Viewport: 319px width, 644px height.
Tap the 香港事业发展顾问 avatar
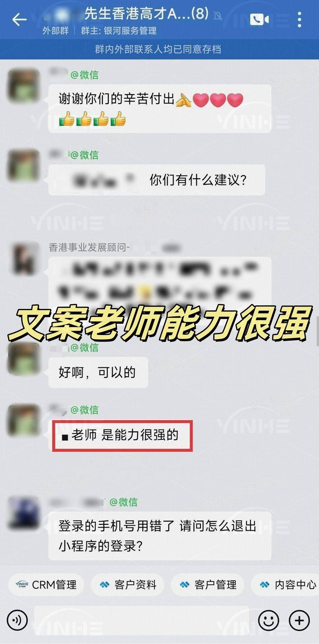(24, 258)
